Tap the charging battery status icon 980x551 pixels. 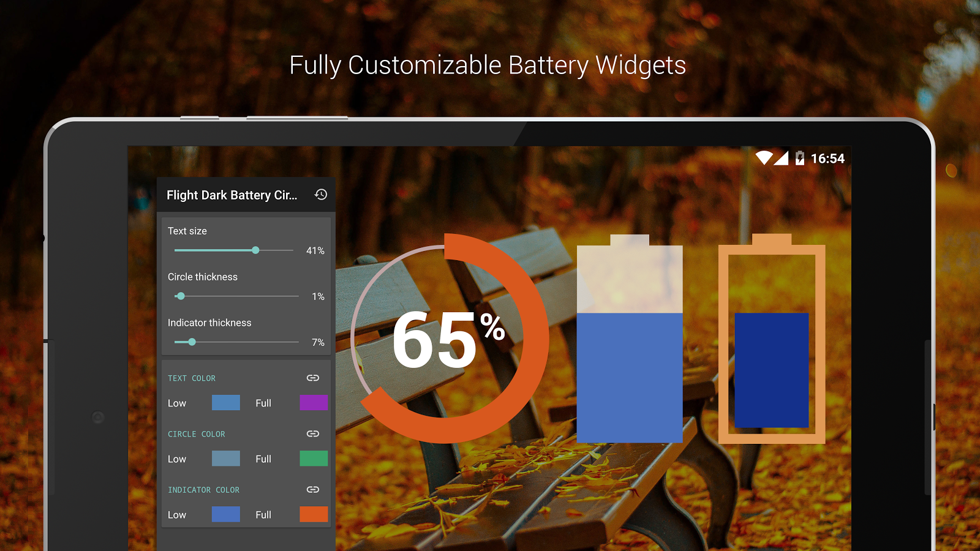799,158
